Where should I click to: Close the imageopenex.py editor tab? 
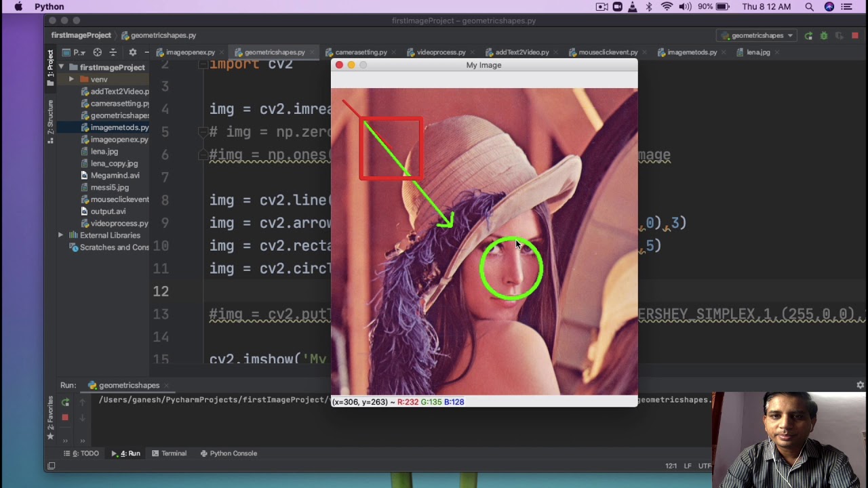tap(221, 52)
